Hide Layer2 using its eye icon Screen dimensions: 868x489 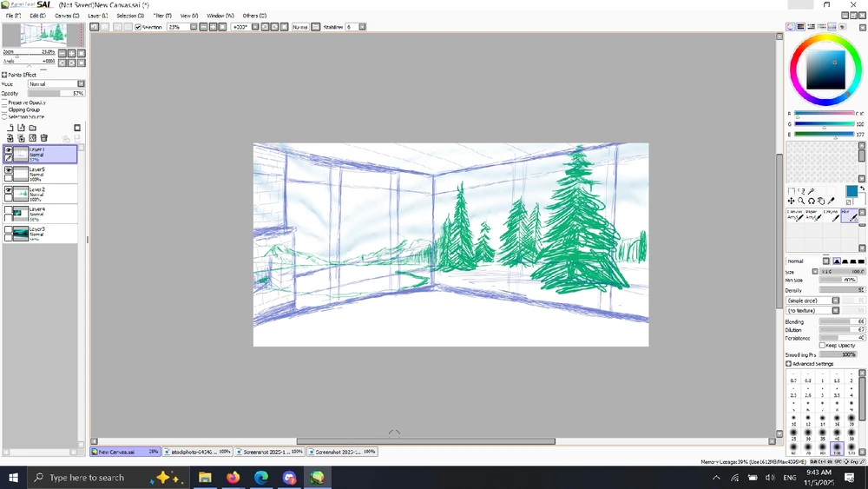click(x=9, y=190)
